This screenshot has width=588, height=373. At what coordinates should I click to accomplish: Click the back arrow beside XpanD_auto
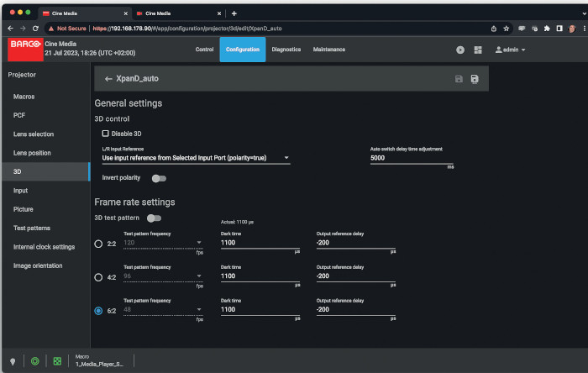(x=108, y=79)
